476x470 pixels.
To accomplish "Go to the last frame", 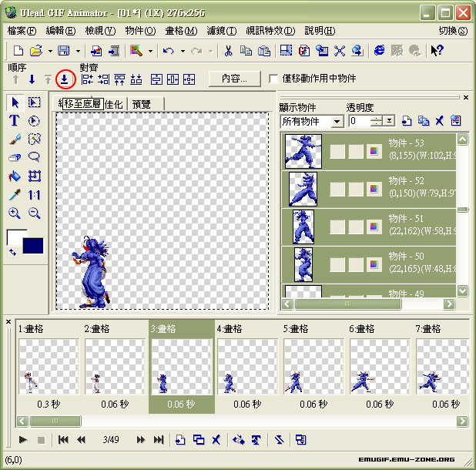I will tap(159, 440).
